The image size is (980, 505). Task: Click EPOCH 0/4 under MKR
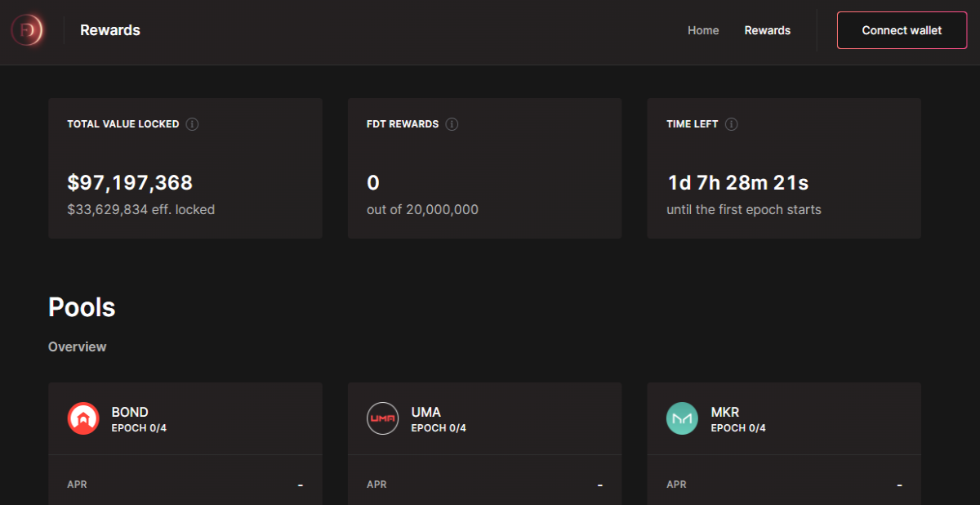pyautogui.click(x=738, y=427)
